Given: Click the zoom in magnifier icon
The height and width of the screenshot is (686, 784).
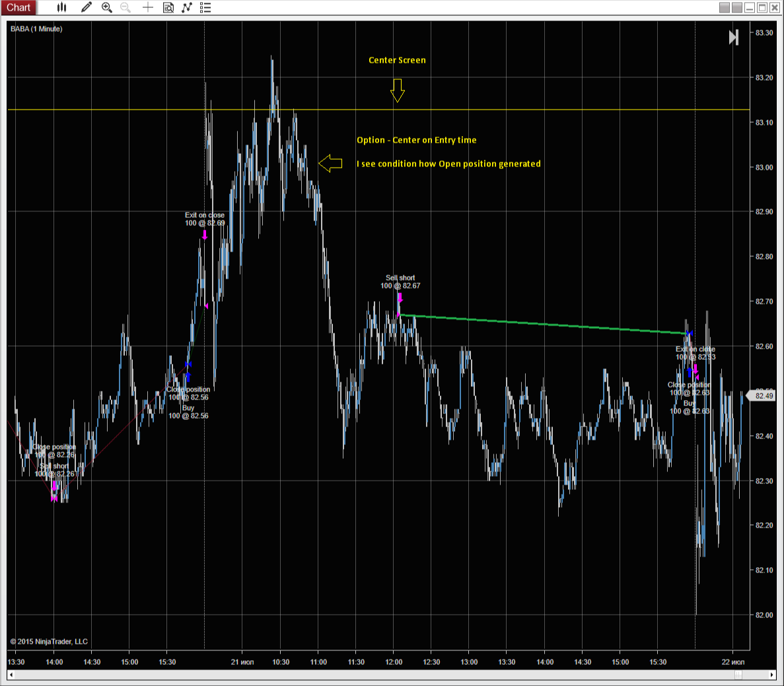Looking at the screenshot, I should click(x=106, y=7).
